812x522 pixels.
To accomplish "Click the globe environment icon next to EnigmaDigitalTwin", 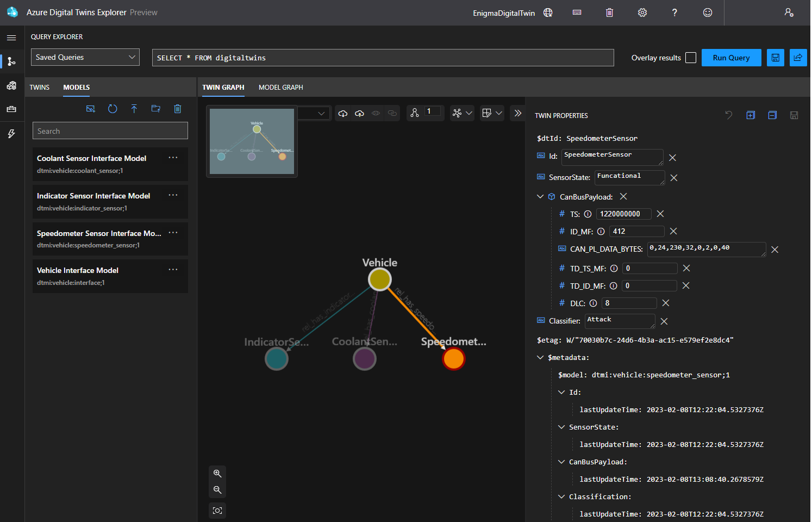I will (x=548, y=13).
